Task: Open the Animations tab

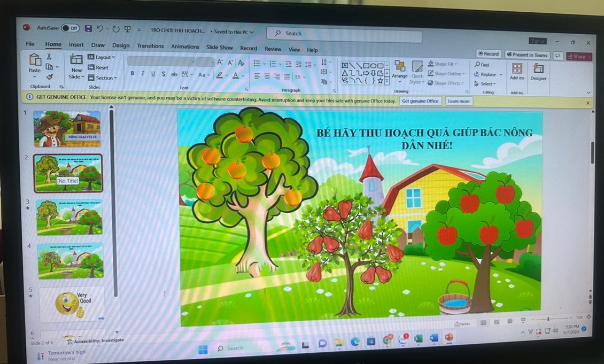Action: click(185, 47)
